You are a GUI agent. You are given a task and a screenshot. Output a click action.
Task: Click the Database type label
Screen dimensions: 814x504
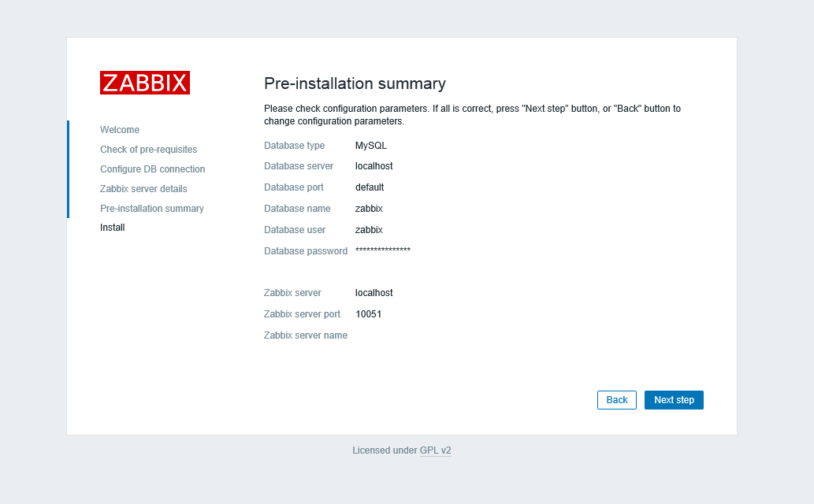coord(295,146)
